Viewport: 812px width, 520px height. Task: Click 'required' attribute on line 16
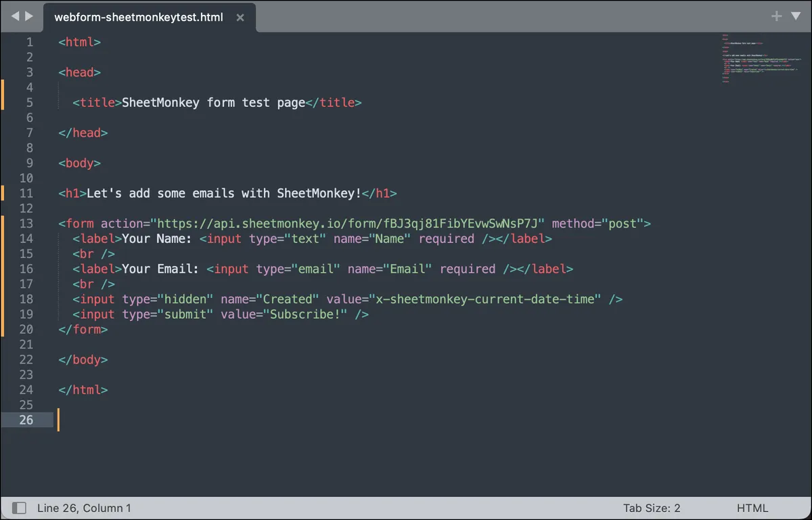468,269
